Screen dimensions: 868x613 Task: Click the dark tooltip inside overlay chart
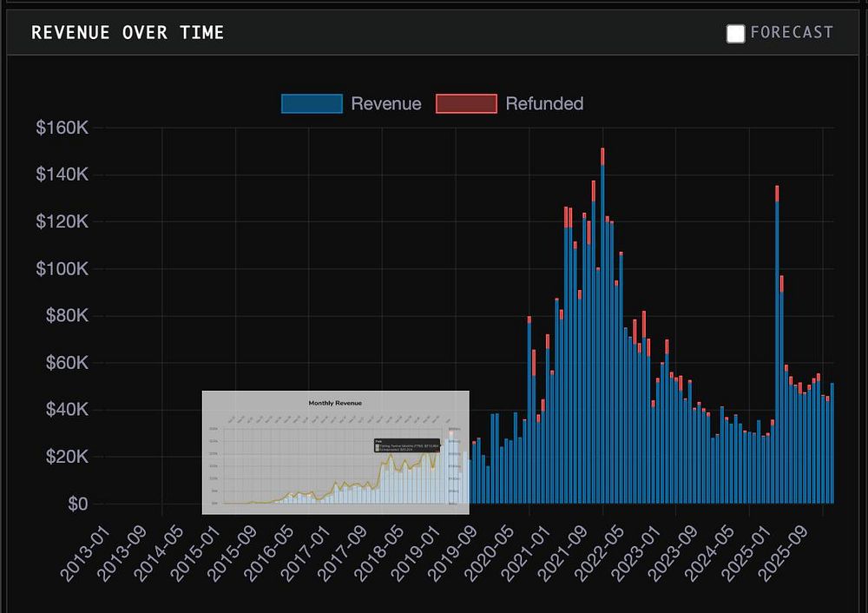click(406, 445)
